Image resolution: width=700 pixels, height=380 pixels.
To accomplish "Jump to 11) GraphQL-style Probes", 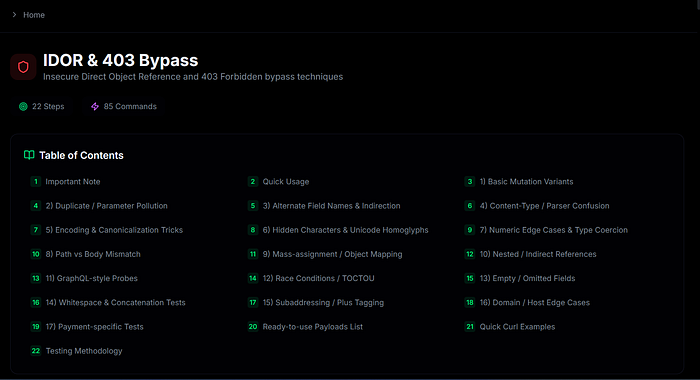I will click(x=92, y=278).
